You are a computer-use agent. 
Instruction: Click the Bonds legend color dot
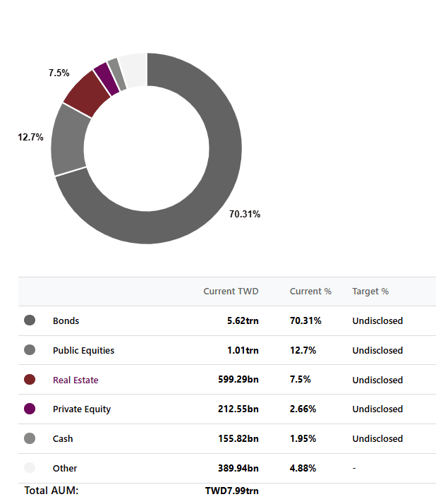[30, 320]
